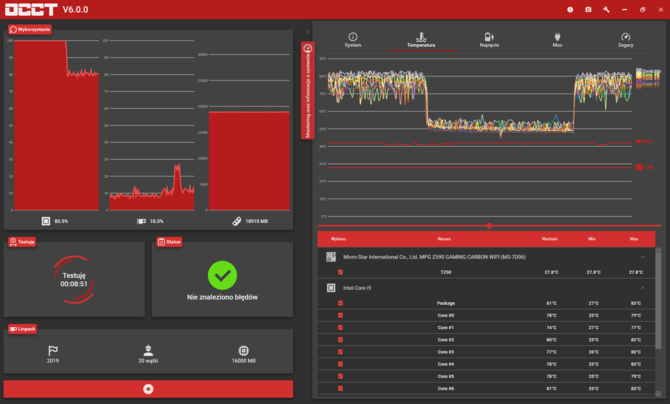670x404 pixels.
Task: Toggle the Core #3 checkbox
Action: coord(341,352)
